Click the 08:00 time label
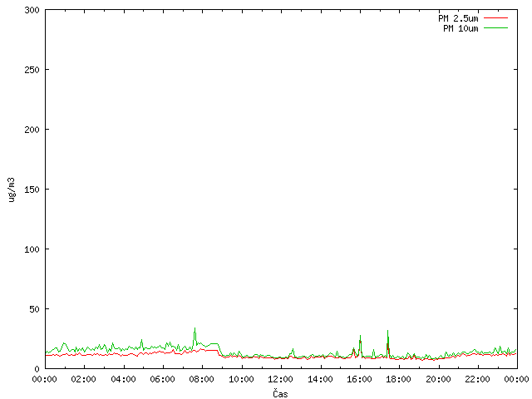532x399 pixels. (202, 379)
